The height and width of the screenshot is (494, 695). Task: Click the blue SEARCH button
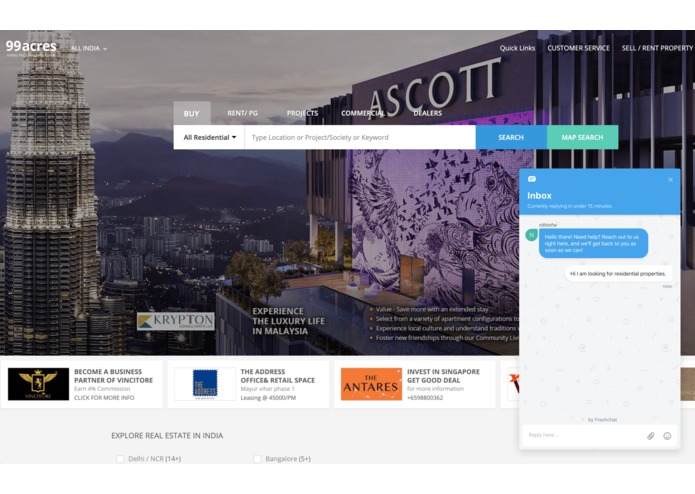pos(511,137)
